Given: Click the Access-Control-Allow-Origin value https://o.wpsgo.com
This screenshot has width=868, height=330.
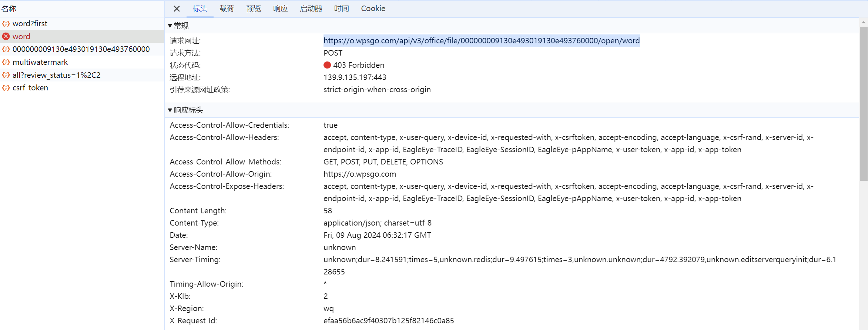Looking at the screenshot, I should tap(360, 174).
